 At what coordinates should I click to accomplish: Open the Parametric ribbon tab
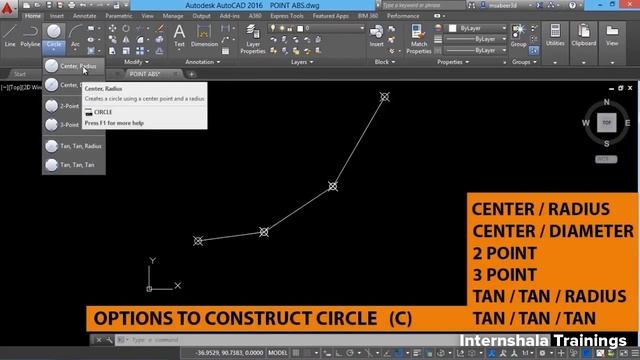(119, 16)
